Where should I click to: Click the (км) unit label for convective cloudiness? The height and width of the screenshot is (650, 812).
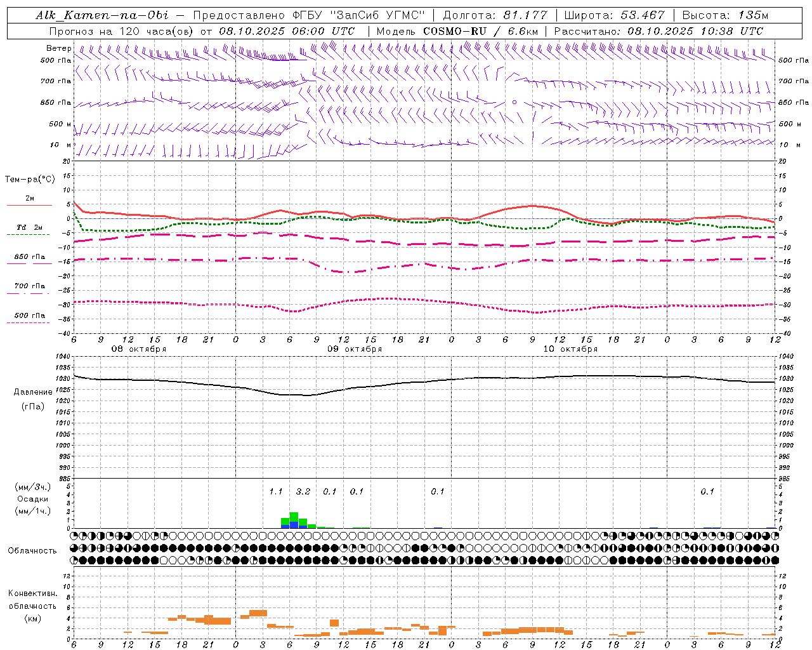tap(32, 618)
